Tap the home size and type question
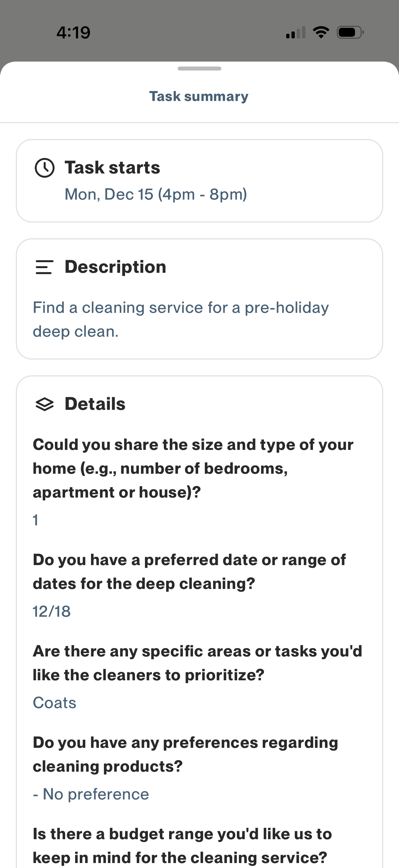Screen dimensions: 399x868 [193, 468]
